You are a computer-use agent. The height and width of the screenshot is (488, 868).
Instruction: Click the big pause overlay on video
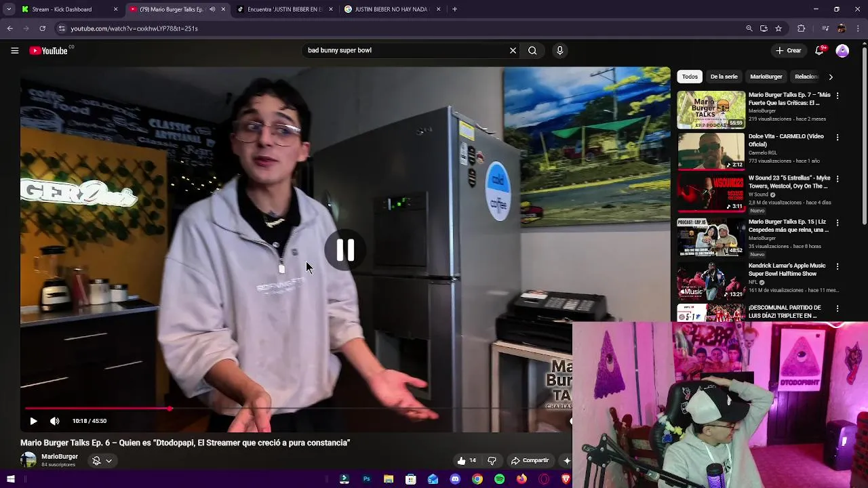tap(345, 251)
